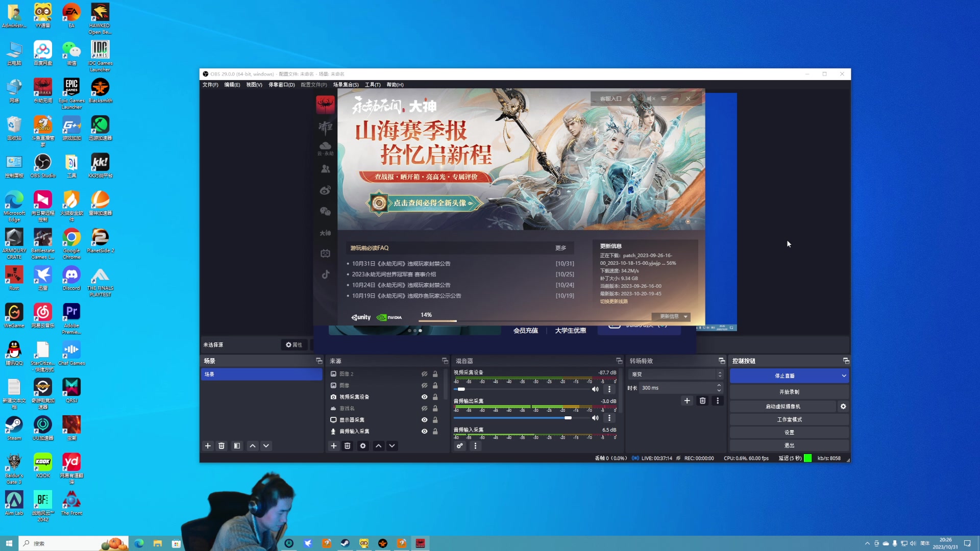Enable 工作室模式 studio mode
This screenshot has height=551, width=980.
click(x=789, y=419)
